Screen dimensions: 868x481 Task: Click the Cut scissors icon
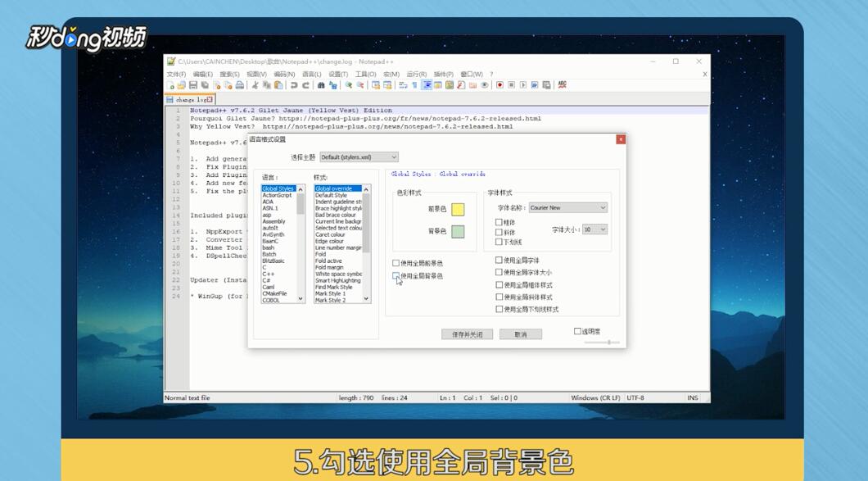click(255, 85)
